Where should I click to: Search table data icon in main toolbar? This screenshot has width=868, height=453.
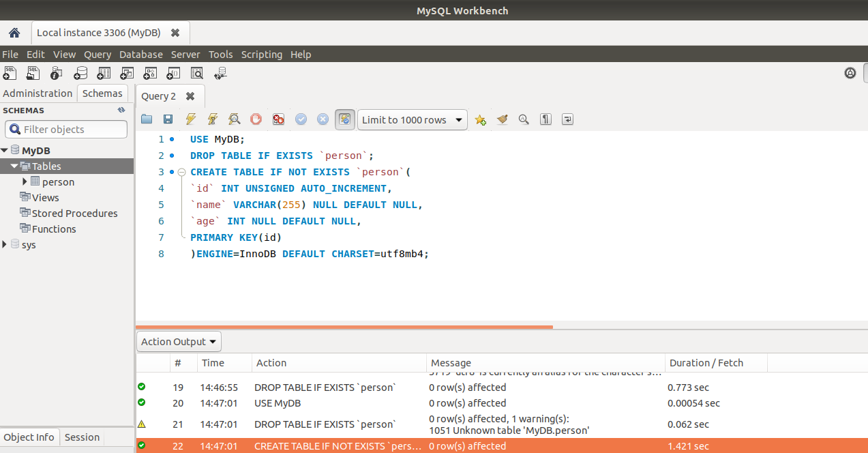pos(197,72)
